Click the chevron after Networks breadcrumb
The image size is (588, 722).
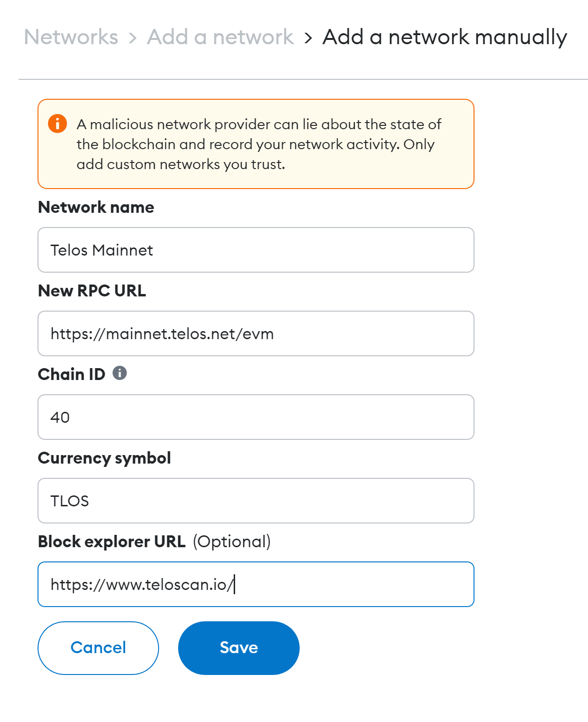(133, 38)
